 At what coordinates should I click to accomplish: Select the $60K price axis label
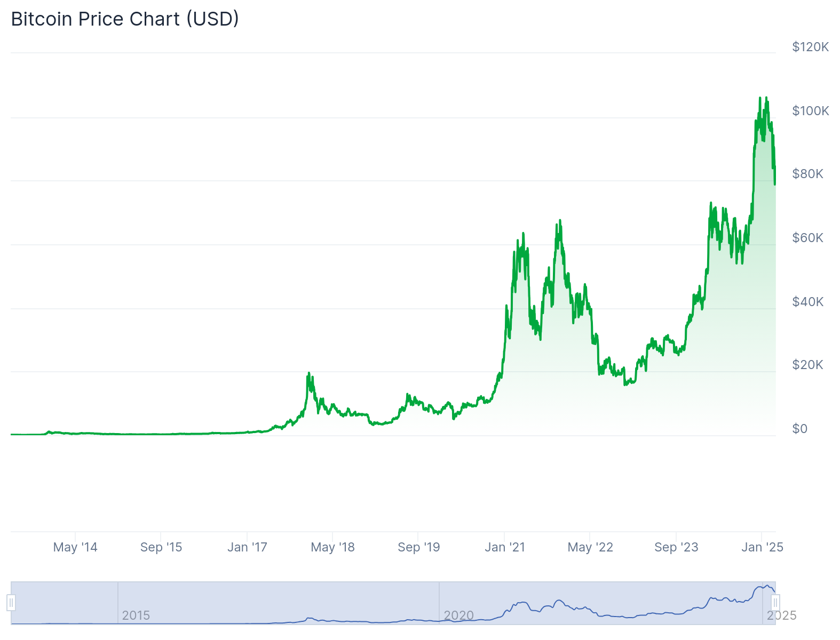tap(807, 238)
